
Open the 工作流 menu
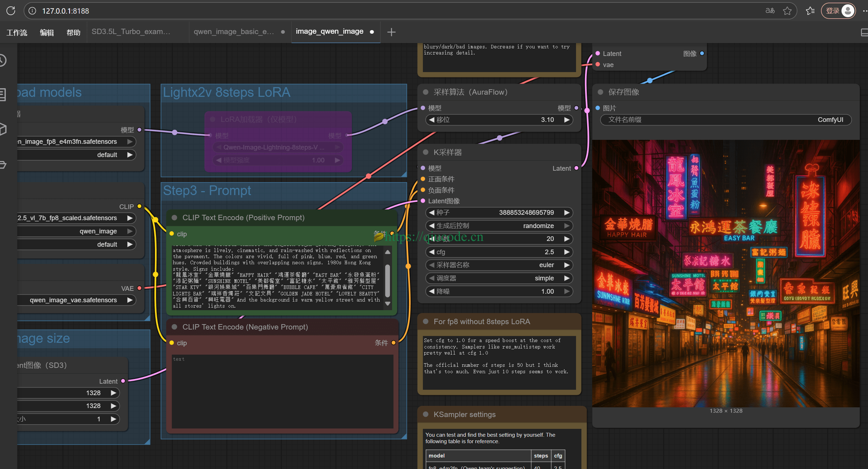pos(17,32)
